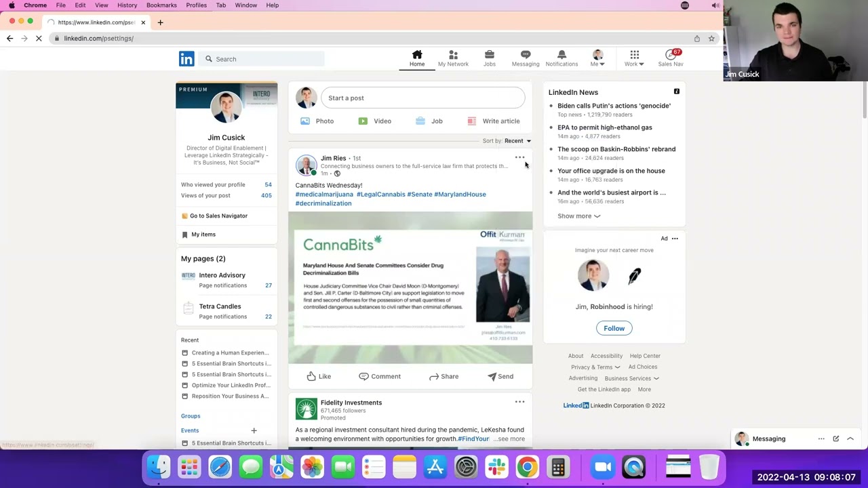Share the CannaBits post
868x488 pixels.
pos(444,376)
